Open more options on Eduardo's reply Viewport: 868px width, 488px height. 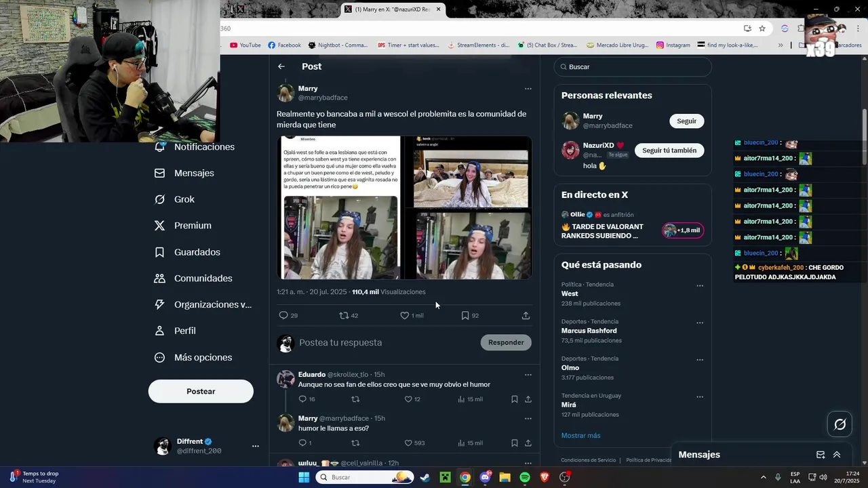point(528,375)
